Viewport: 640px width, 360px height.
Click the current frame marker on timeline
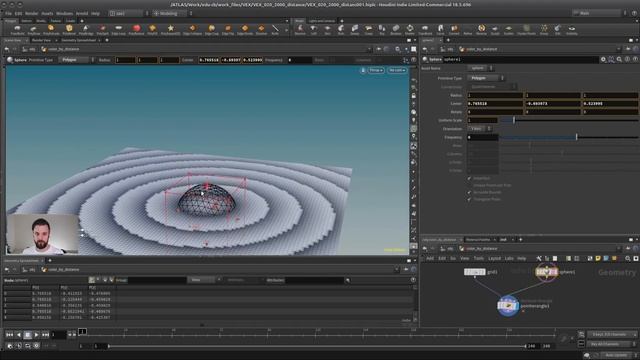[x=82, y=331]
